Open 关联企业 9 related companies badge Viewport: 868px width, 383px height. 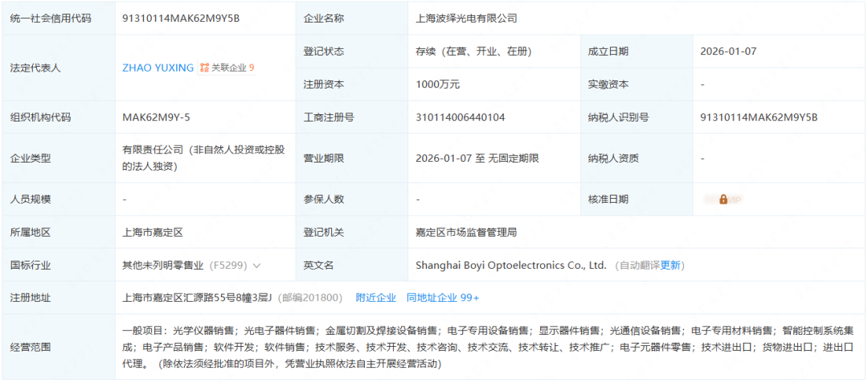click(227, 68)
